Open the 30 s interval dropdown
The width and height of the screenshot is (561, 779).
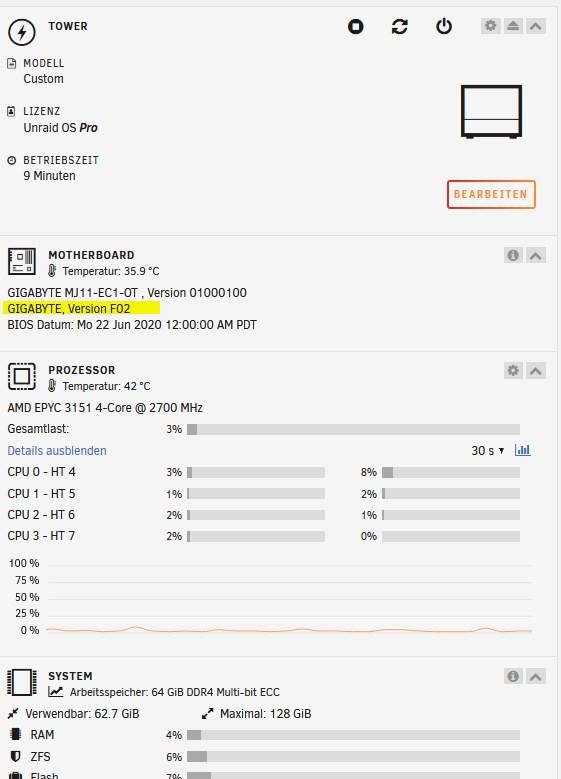pos(487,451)
